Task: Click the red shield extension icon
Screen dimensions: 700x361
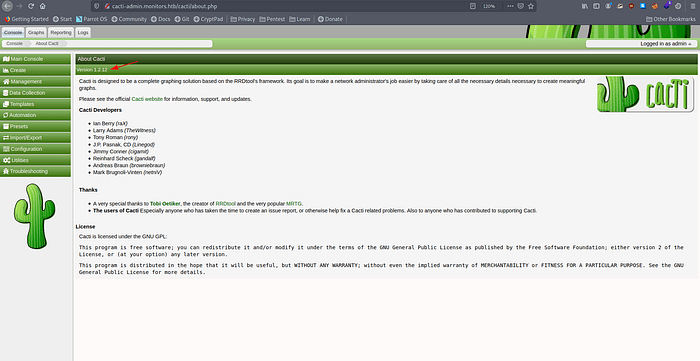Action: (x=631, y=6)
